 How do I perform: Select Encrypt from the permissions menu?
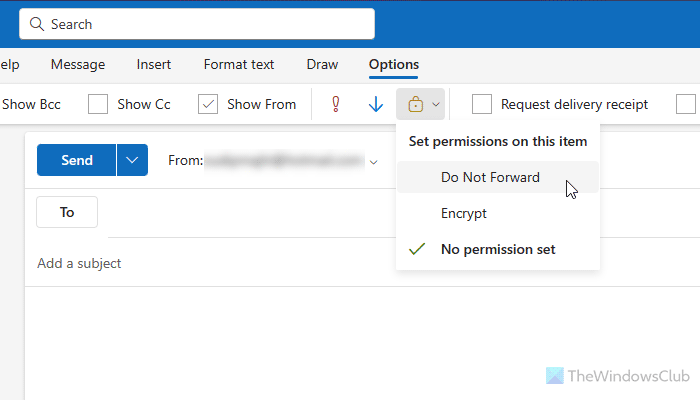click(464, 213)
